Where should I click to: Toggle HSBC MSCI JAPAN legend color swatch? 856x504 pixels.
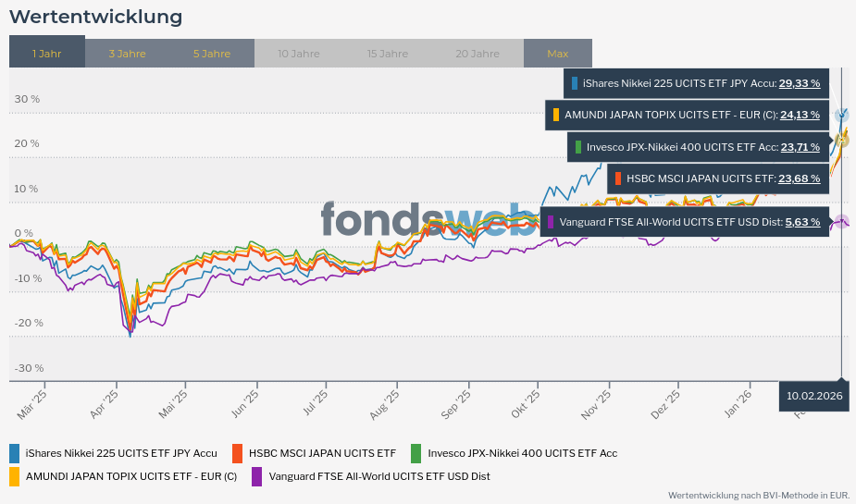237,453
